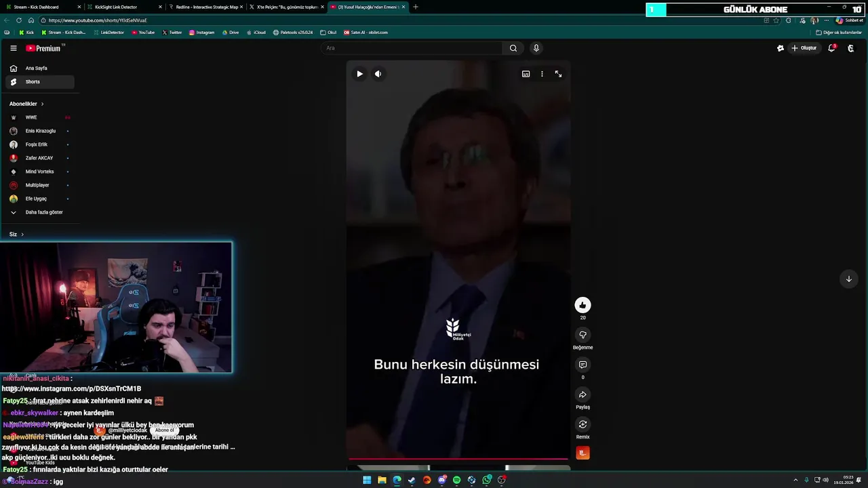868x488 pixels.
Task: Open the Okul bookmarks folder
Action: tap(328, 33)
